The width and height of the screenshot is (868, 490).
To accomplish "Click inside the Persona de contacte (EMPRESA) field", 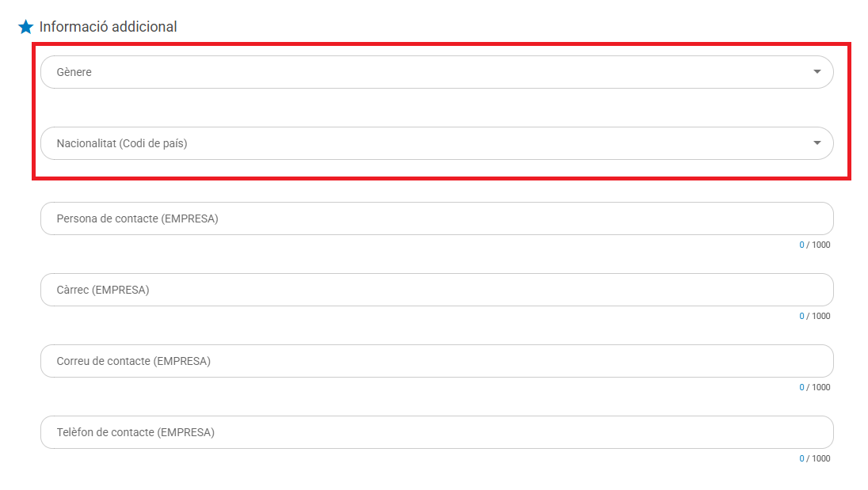I will pos(436,218).
